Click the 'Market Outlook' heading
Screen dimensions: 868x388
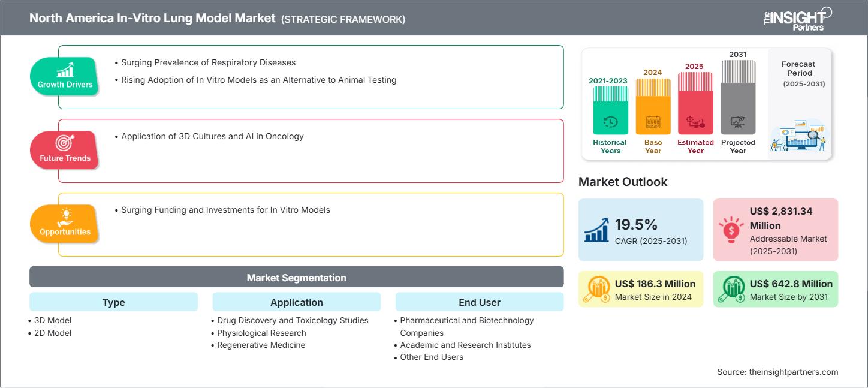pyautogui.click(x=623, y=182)
